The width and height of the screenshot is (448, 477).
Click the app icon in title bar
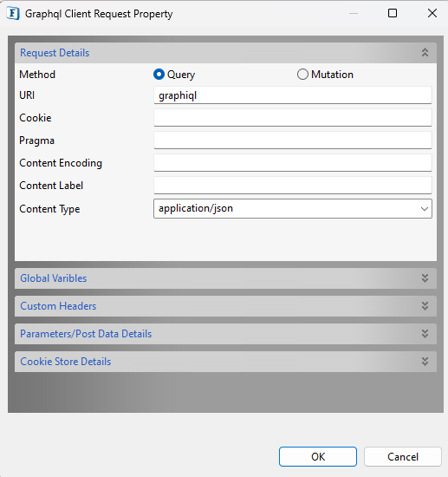[13, 14]
